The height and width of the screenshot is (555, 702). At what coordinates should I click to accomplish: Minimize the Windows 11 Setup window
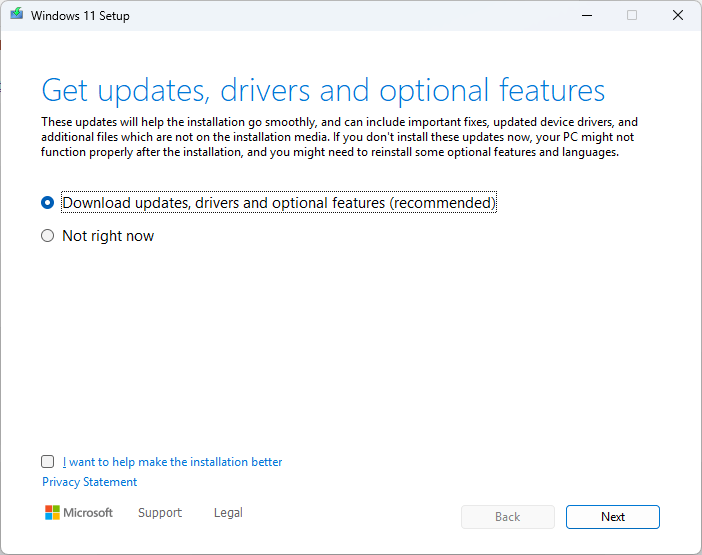[x=585, y=16]
